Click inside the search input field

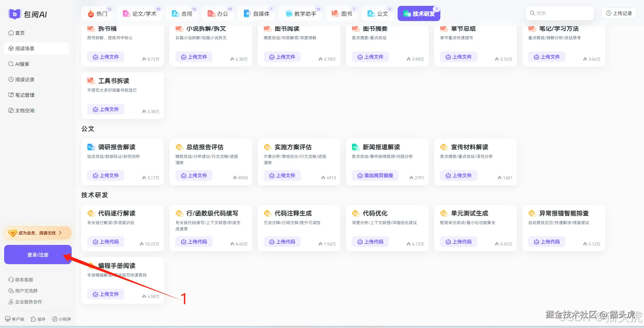point(560,13)
